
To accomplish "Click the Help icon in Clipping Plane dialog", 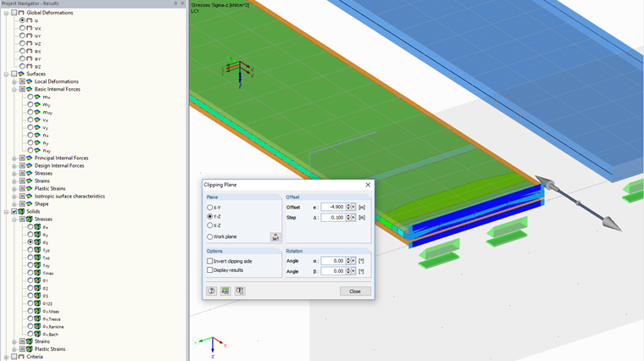I will [x=212, y=291].
